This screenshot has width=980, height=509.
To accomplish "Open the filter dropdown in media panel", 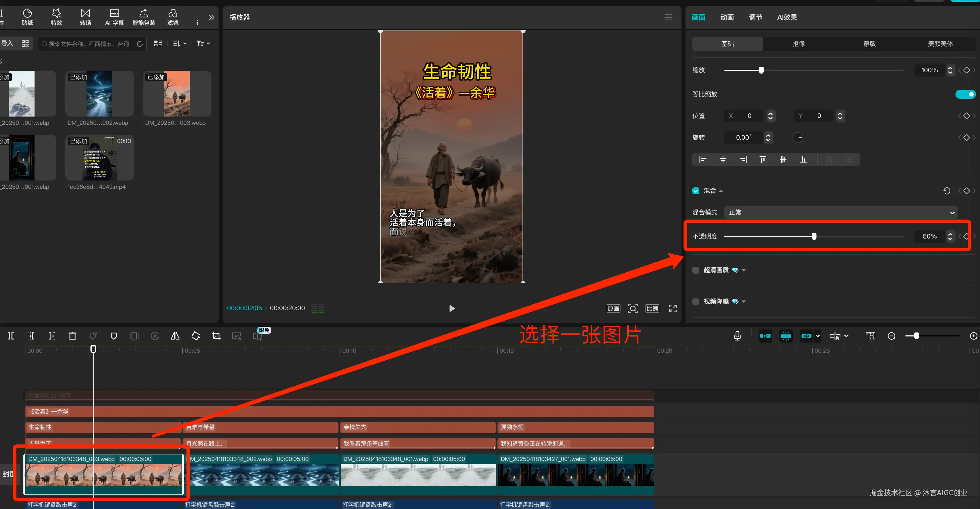I will (x=203, y=44).
